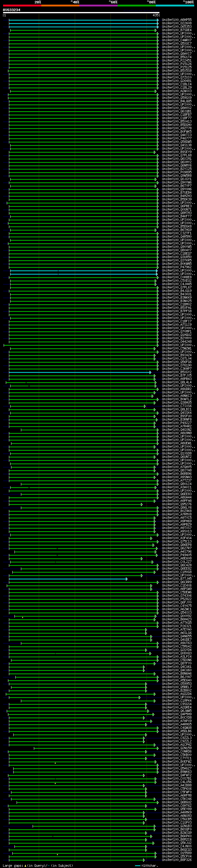Screen dimensions: 197x868
Task: Select the UniRef100_Q8AVI7 label
Action: (x=176, y=54)
